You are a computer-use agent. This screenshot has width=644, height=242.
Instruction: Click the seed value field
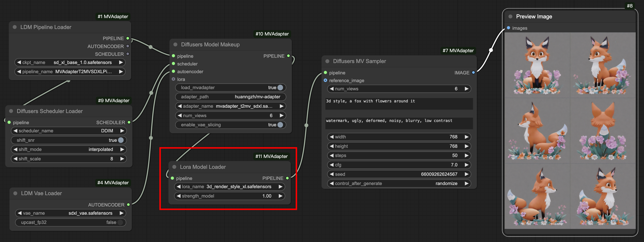coord(399,174)
